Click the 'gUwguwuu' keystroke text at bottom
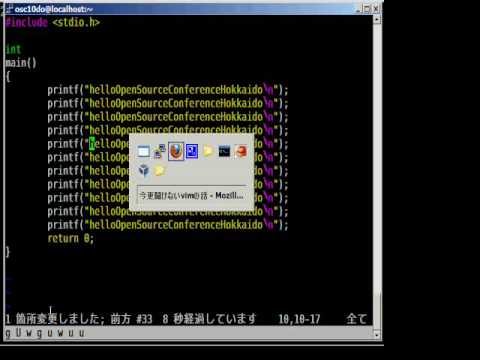480x360 pixels. (45, 333)
